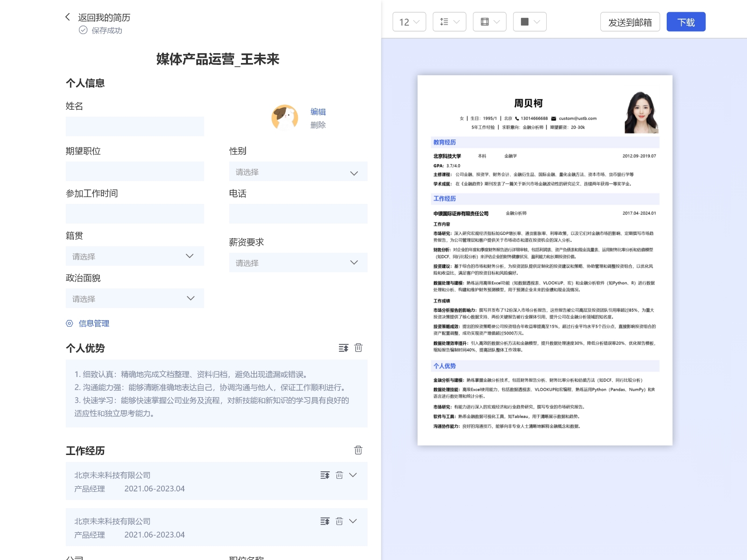Click the 发送到邮箱 button
Image resolution: width=747 pixels, height=560 pixels.
630,22
